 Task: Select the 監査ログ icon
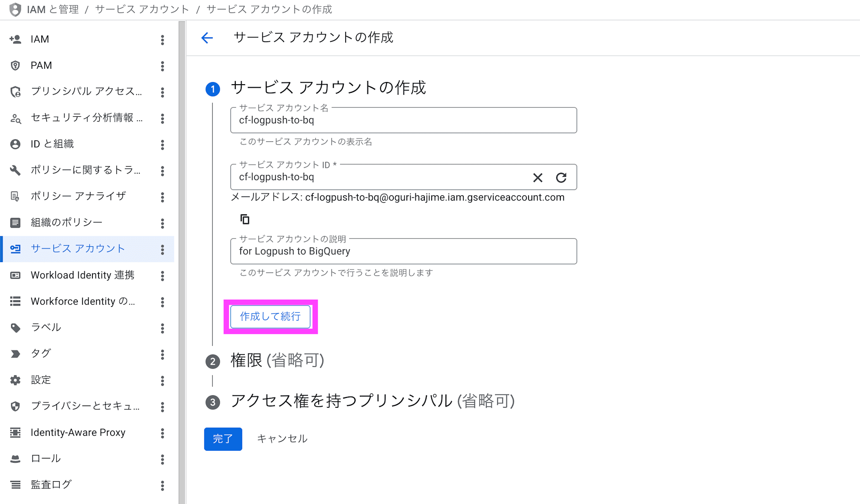click(15, 484)
